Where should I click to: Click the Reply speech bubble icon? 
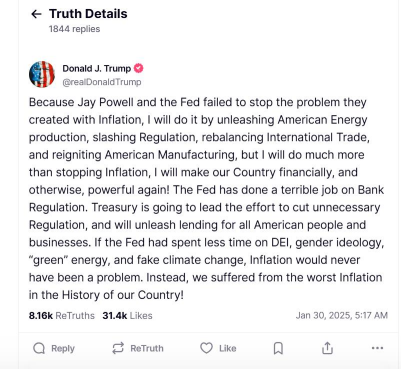click(39, 348)
